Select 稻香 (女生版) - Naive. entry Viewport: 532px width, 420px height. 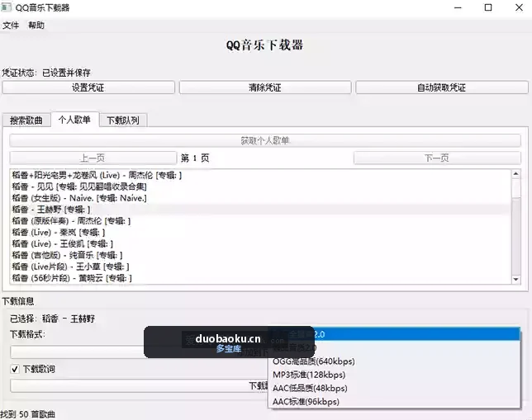pyautogui.click(x=260, y=198)
